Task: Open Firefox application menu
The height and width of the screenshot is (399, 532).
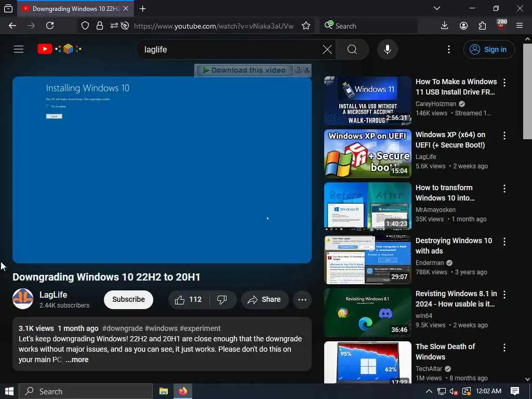Action: 520,26
